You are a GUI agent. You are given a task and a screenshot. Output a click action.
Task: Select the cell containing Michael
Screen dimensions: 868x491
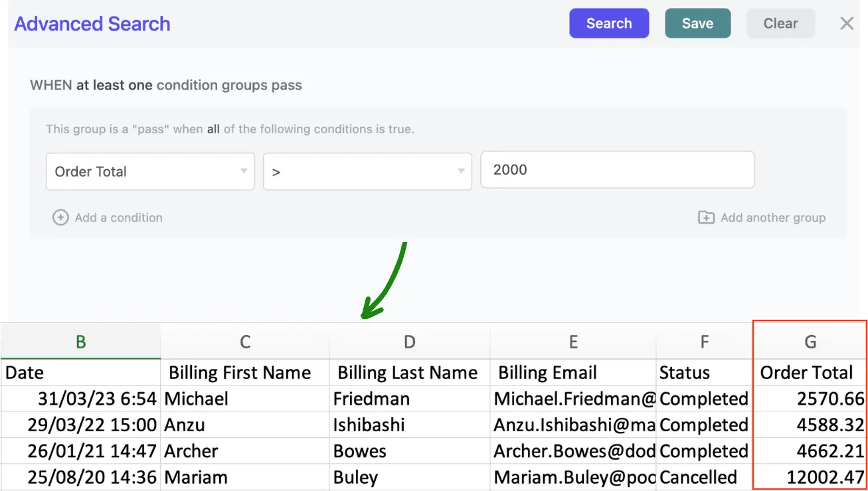(245, 399)
